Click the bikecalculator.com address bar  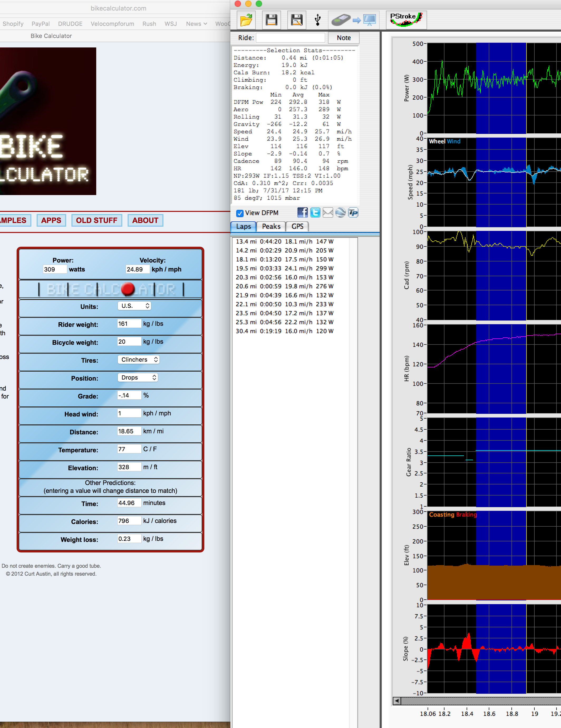(118, 8)
